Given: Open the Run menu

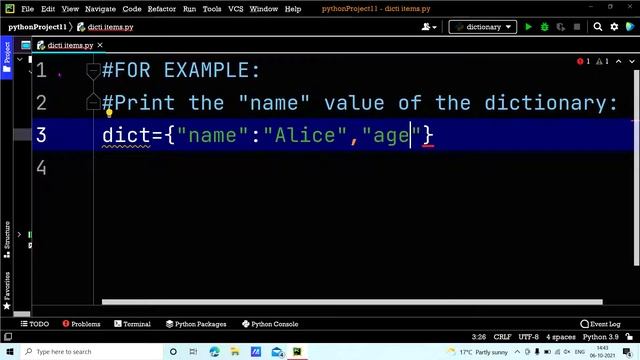Looking at the screenshot, I should pyautogui.click(x=189, y=9).
